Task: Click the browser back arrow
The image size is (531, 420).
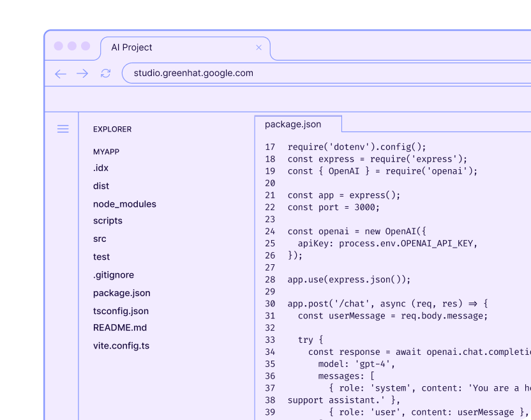Action: [61, 73]
